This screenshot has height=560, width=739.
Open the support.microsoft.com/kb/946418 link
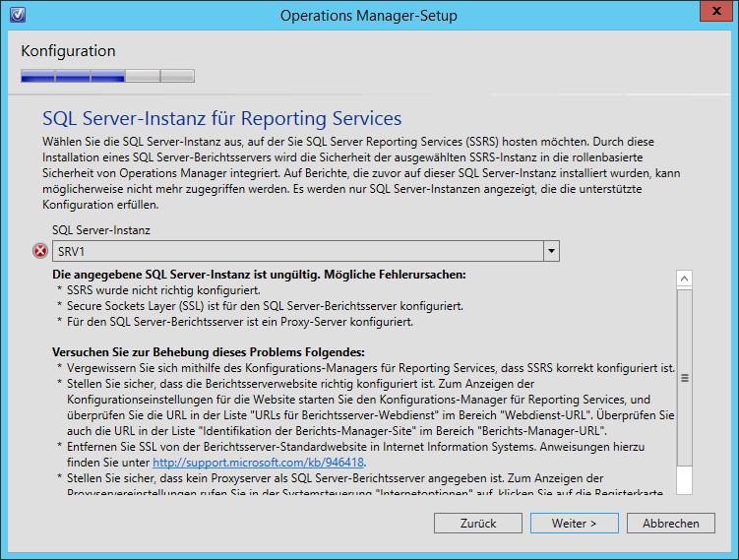pos(258,463)
